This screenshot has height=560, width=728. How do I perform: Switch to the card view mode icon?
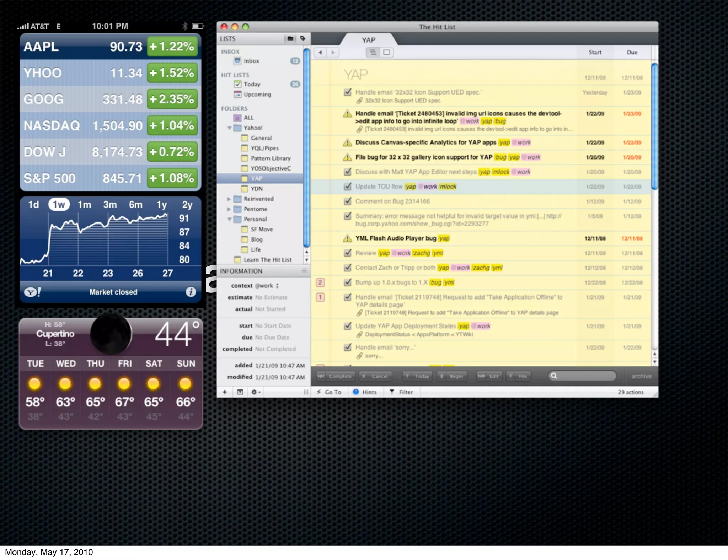coord(386,52)
